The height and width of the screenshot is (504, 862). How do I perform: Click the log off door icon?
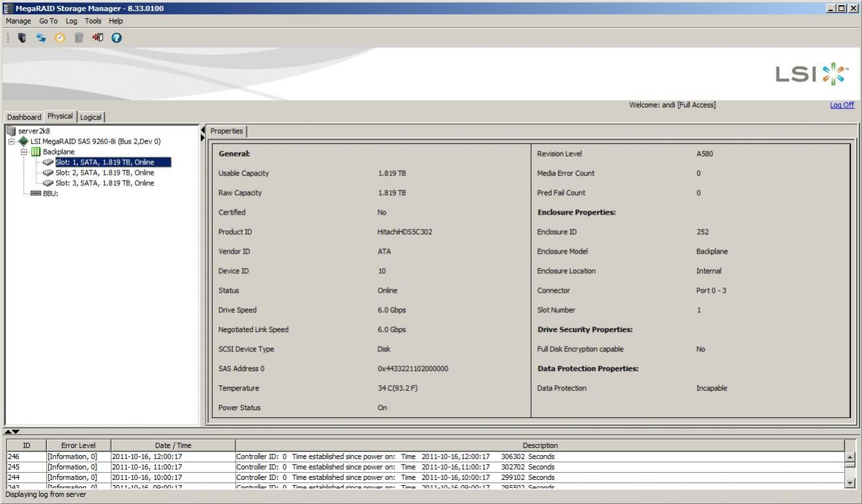pos(98,38)
